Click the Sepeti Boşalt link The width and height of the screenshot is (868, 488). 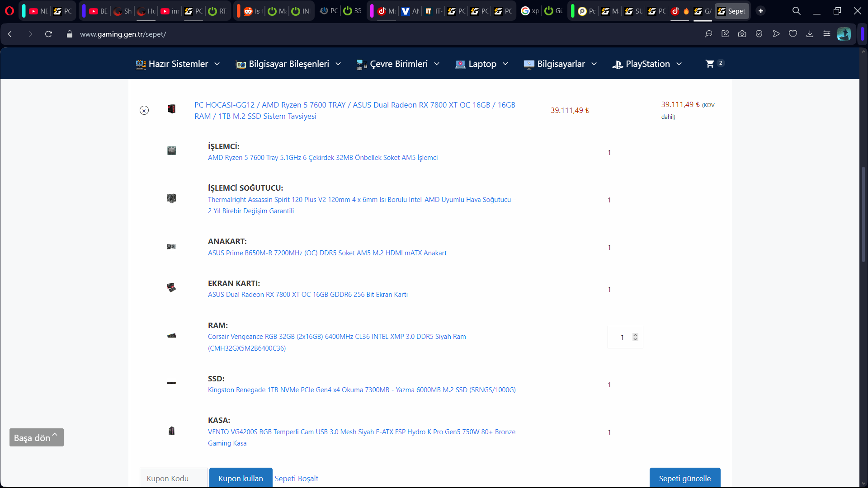click(x=297, y=478)
